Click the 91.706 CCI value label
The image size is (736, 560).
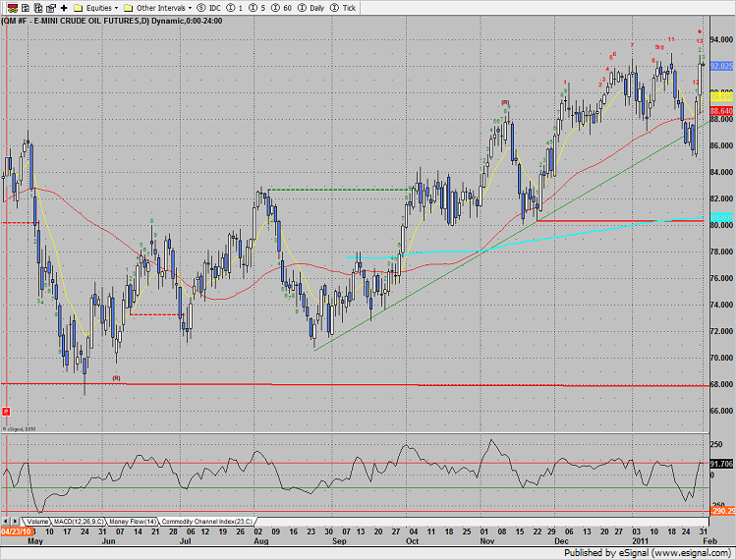[721, 464]
